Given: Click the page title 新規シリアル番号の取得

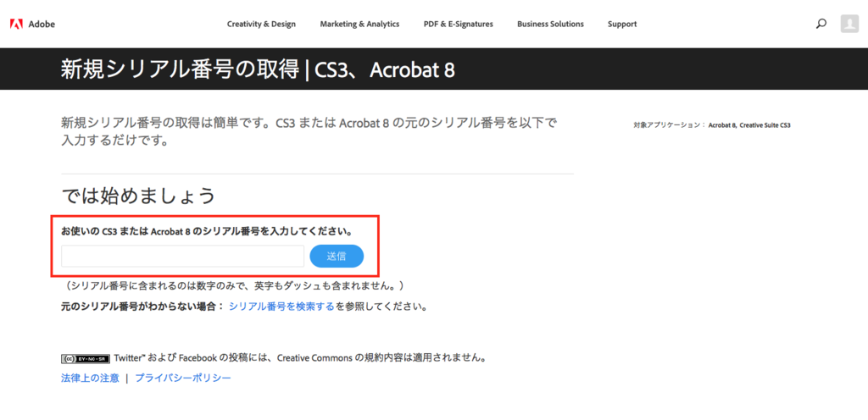Looking at the screenshot, I should click(180, 69).
